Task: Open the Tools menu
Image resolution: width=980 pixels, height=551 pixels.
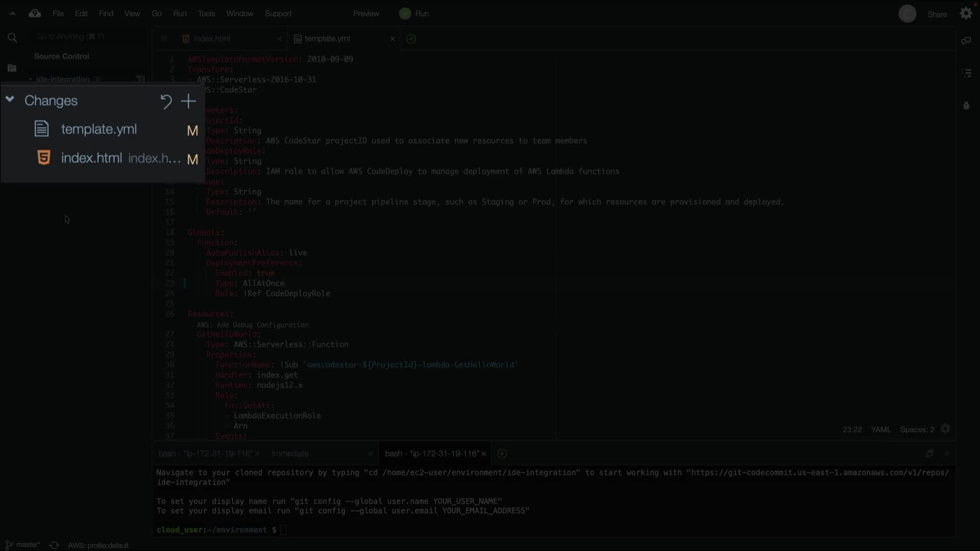Action: click(x=206, y=14)
